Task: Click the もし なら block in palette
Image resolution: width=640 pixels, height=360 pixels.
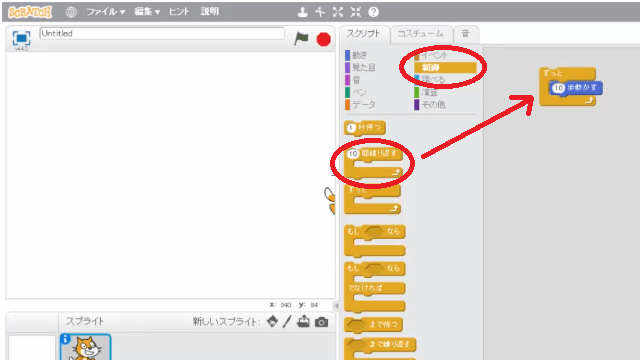Action: point(375,240)
